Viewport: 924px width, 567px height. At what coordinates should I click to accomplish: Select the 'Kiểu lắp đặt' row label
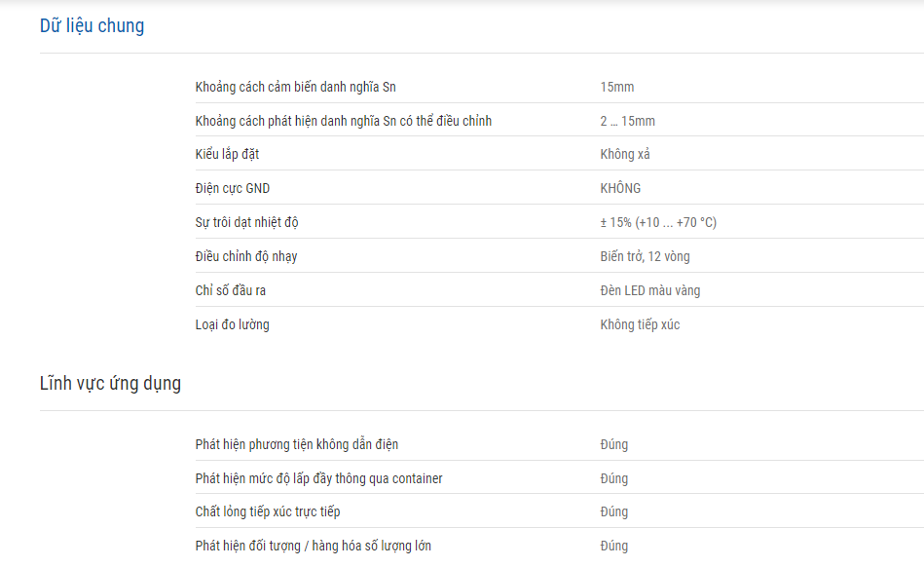pos(227,155)
